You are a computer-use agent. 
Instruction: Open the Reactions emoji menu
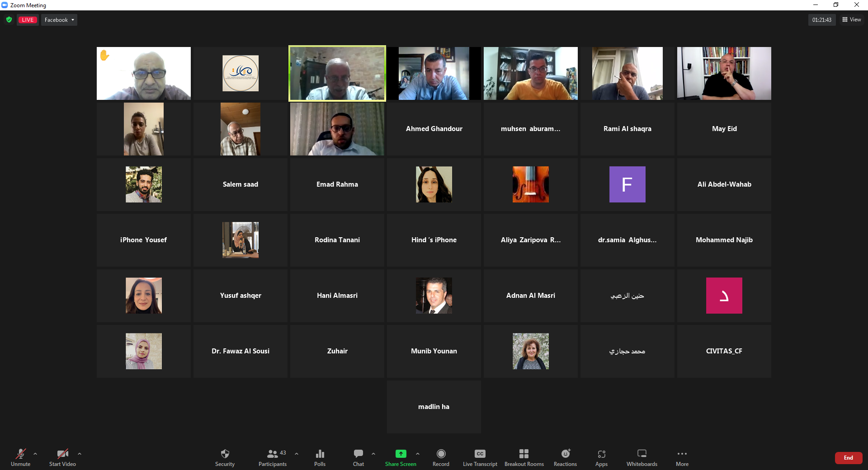pyautogui.click(x=565, y=457)
